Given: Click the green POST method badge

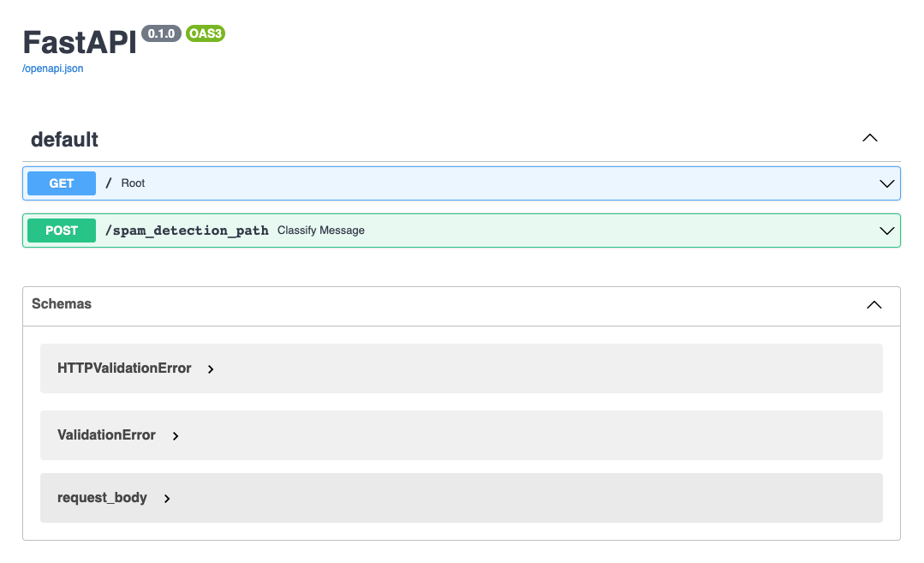Looking at the screenshot, I should click(x=62, y=231).
